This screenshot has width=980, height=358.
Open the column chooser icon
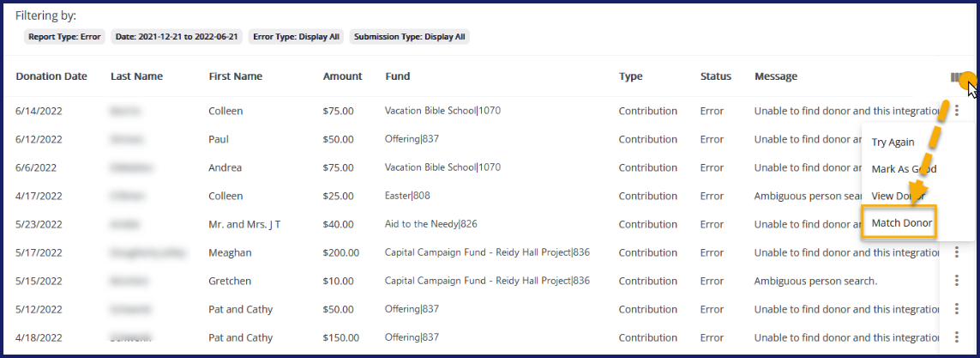point(957,77)
